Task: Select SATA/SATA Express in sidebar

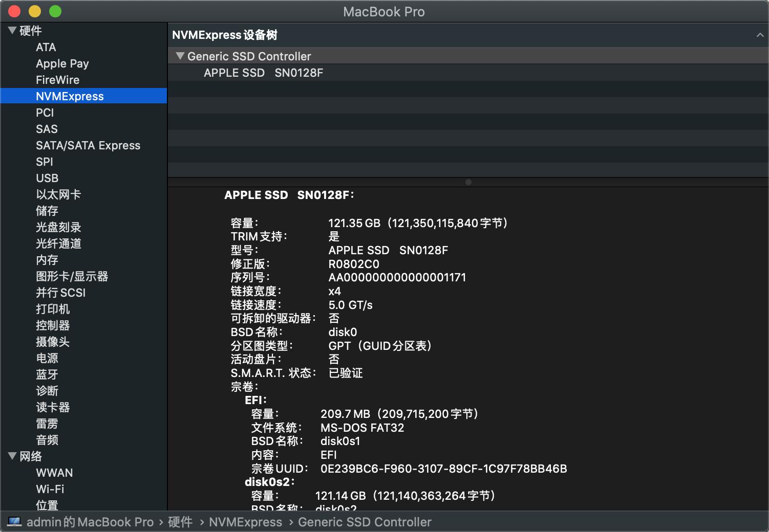Action: (x=88, y=145)
